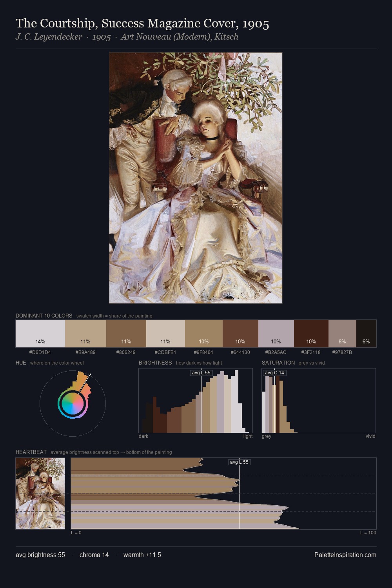Click the hex code #3F2118 text
The width and height of the screenshot is (392, 588).
311,352
